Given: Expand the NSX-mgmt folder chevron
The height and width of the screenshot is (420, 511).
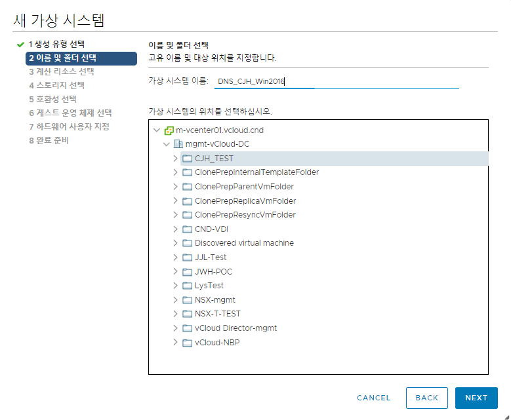Looking at the screenshot, I should [175, 300].
